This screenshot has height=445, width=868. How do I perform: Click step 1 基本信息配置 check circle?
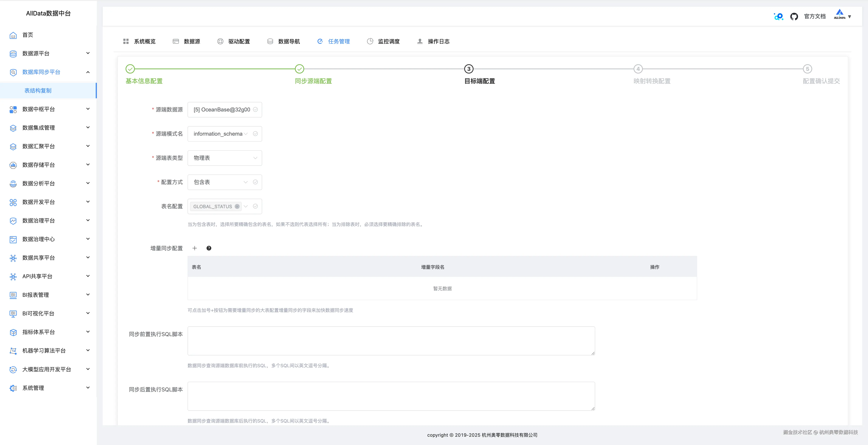pyautogui.click(x=130, y=69)
